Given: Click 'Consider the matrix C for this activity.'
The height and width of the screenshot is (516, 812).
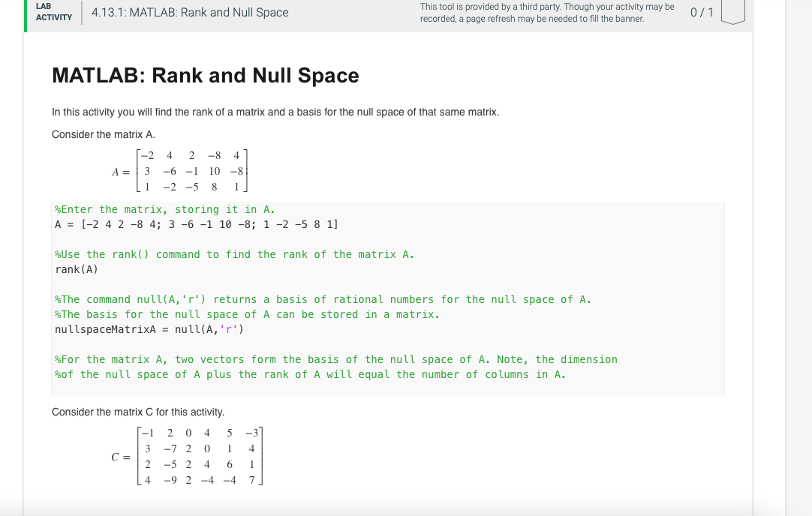Looking at the screenshot, I should [x=138, y=412].
